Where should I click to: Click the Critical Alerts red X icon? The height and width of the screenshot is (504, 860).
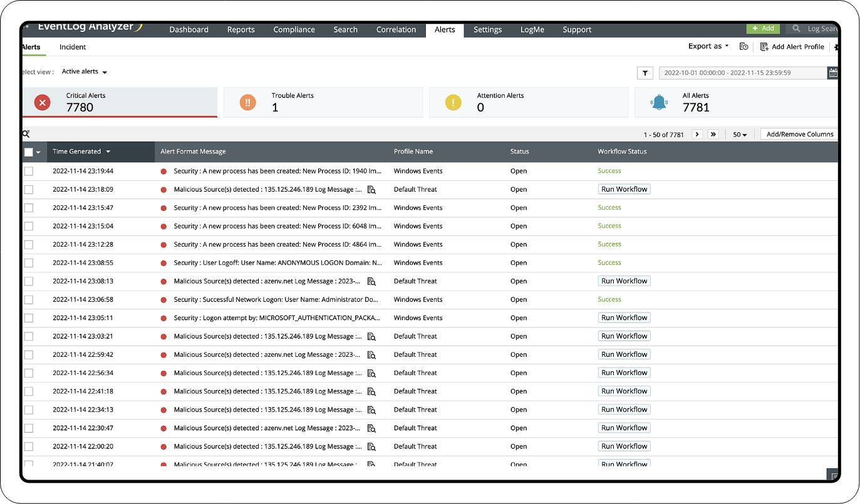(43, 103)
